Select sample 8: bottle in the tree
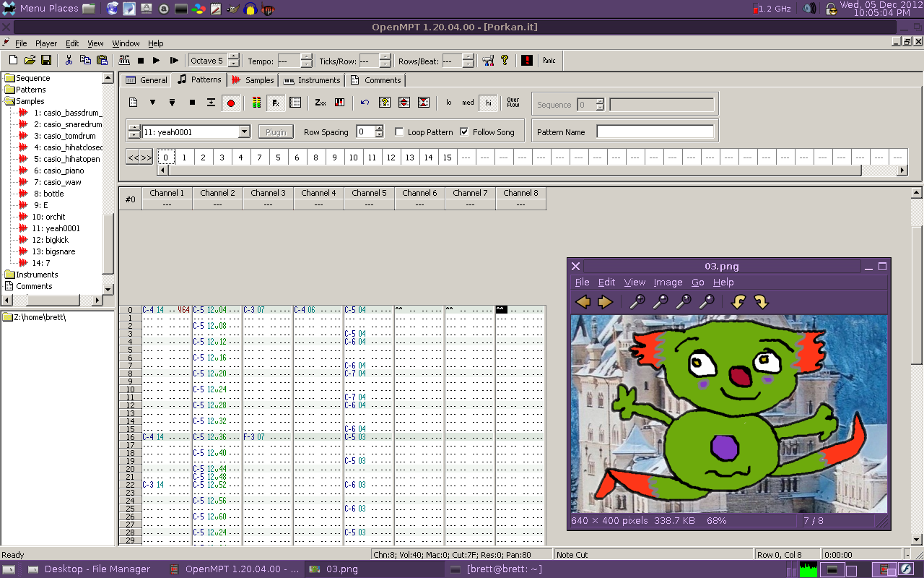Viewport: 924px width, 578px height. (48, 194)
